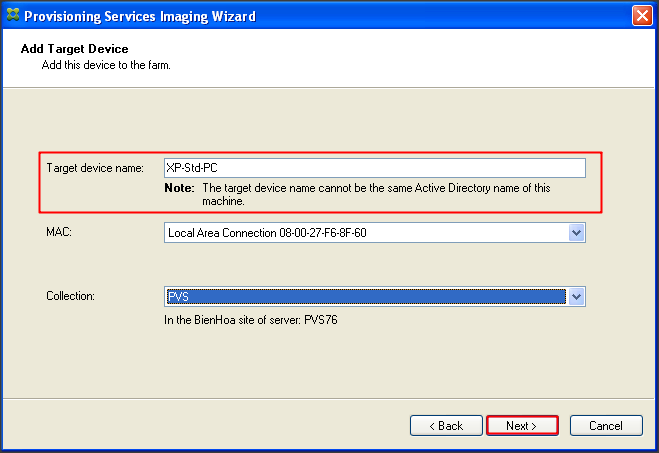Screen dimensions: 659x453
Task: Close the Imaging Wizard window
Action: click(x=643, y=16)
